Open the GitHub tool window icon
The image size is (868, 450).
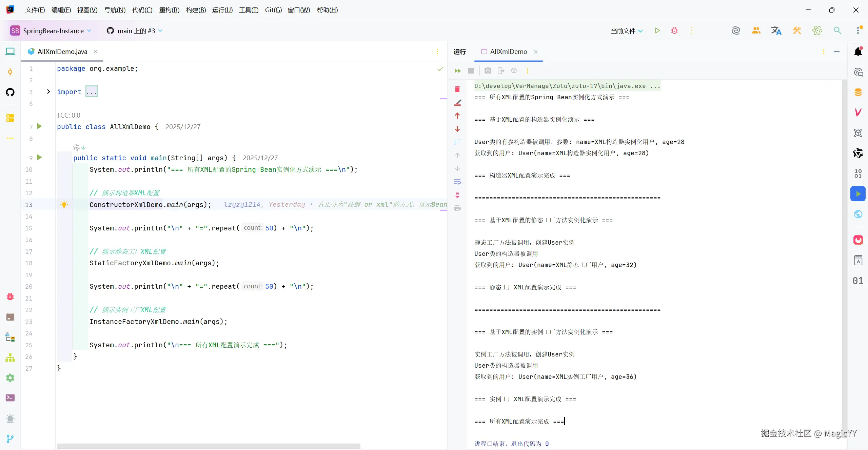[10, 92]
